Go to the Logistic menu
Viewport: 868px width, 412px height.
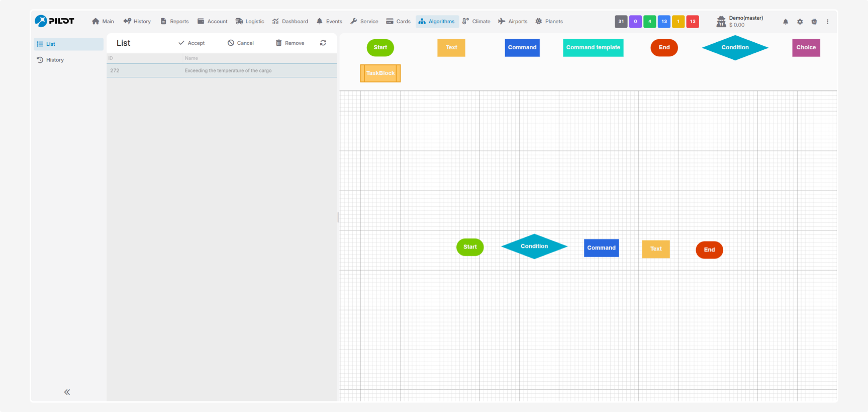click(250, 22)
